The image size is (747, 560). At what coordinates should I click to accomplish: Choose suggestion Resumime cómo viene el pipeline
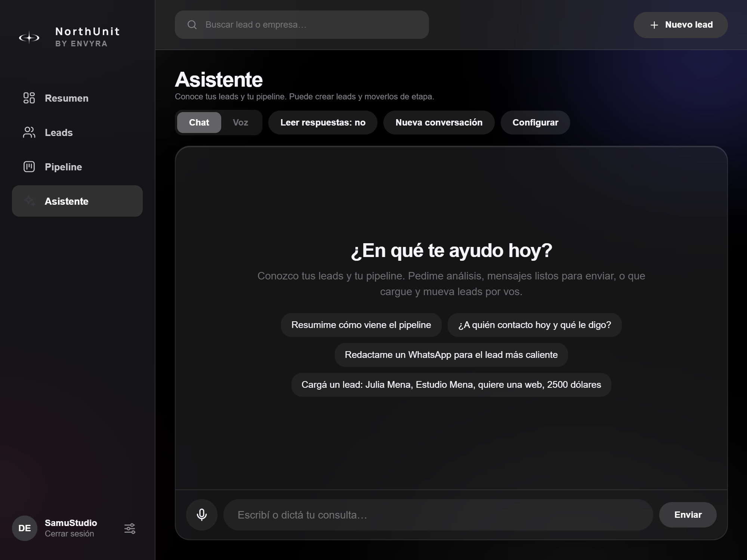(x=361, y=325)
